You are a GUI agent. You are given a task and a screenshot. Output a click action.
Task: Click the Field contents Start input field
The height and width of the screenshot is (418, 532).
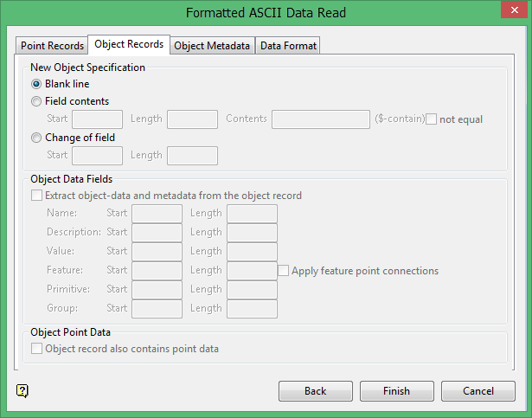pos(97,119)
